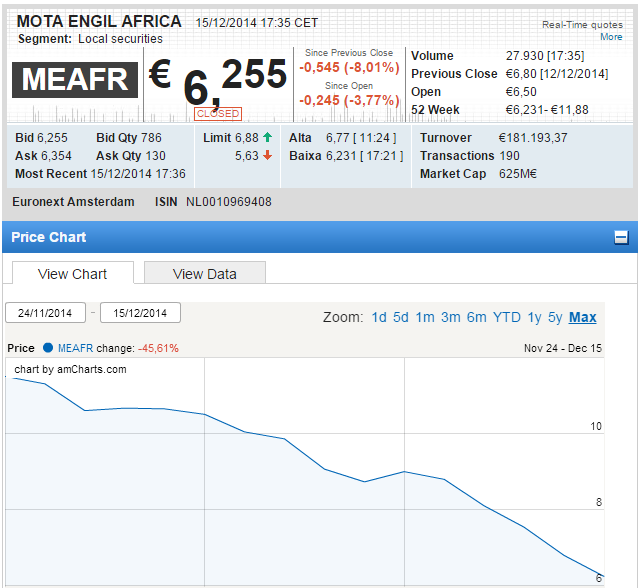Screen dimensions: 643x588
Task: Collapse the Price Chart panel
Action: [x=621, y=237]
